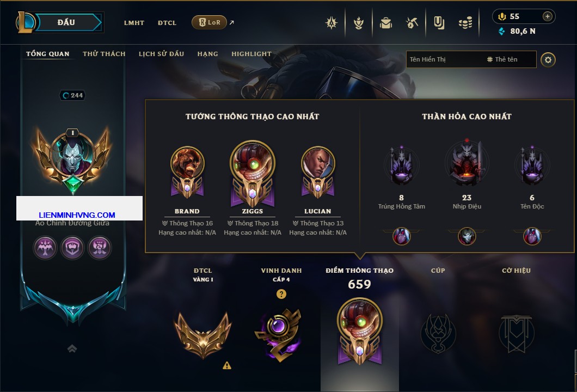The height and width of the screenshot is (392, 577).
Task: Select the Highlight tab
Action: (x=251, y=54)
